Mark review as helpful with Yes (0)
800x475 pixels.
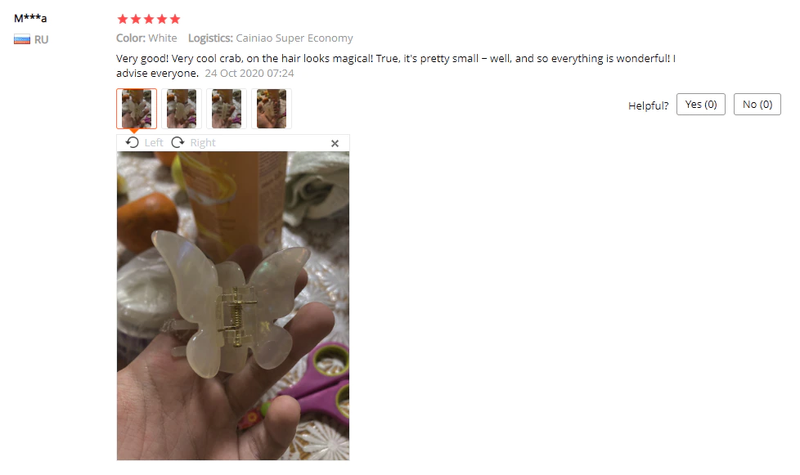[x=701, y=104]
